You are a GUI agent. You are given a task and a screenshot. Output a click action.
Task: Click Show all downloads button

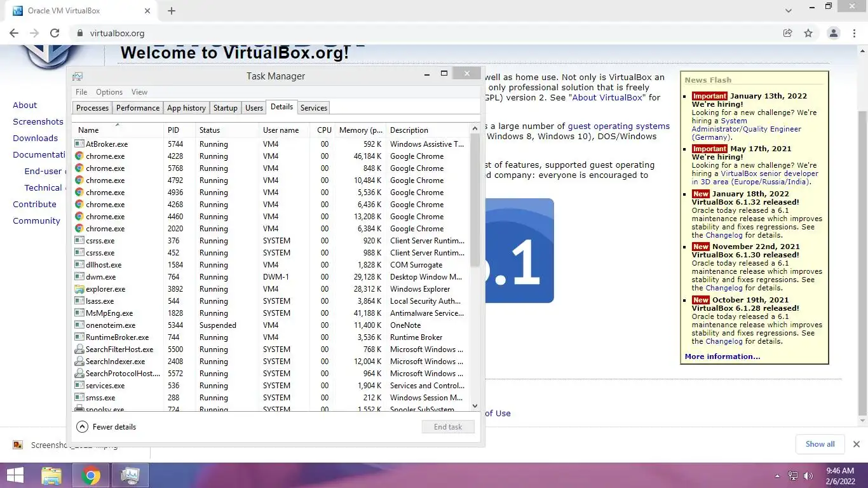820,444
